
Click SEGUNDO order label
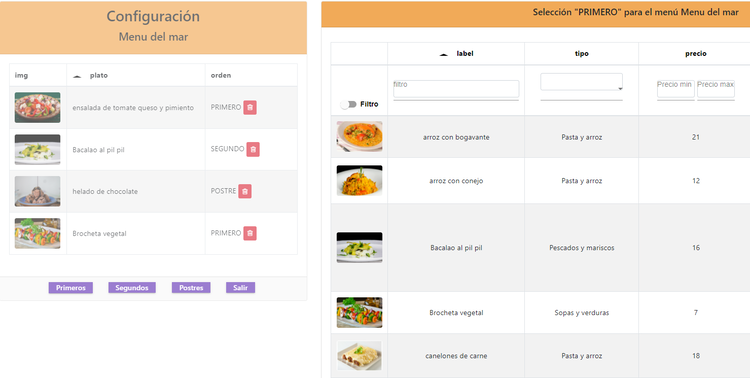click(227, 149)
